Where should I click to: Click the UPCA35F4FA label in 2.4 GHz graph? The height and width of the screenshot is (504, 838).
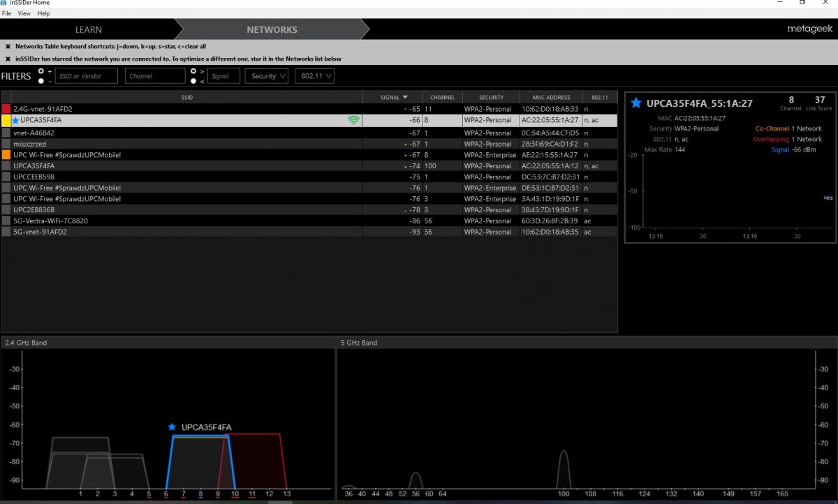click(x=206, y=427)
